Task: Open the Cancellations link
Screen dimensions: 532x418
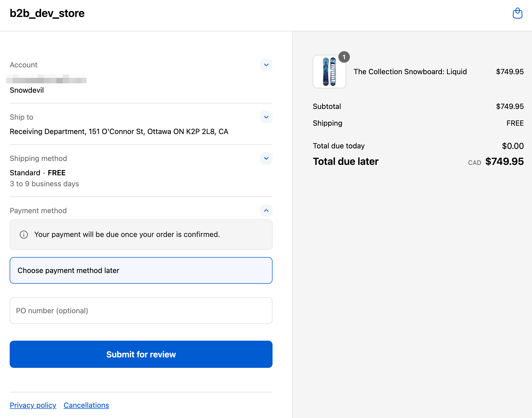Action: pos(86,405)
